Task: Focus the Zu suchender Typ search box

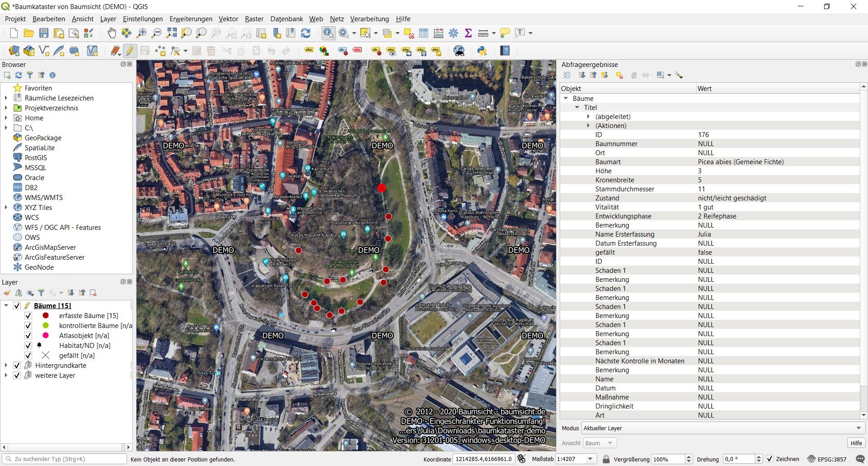Action: click(65, 459)
